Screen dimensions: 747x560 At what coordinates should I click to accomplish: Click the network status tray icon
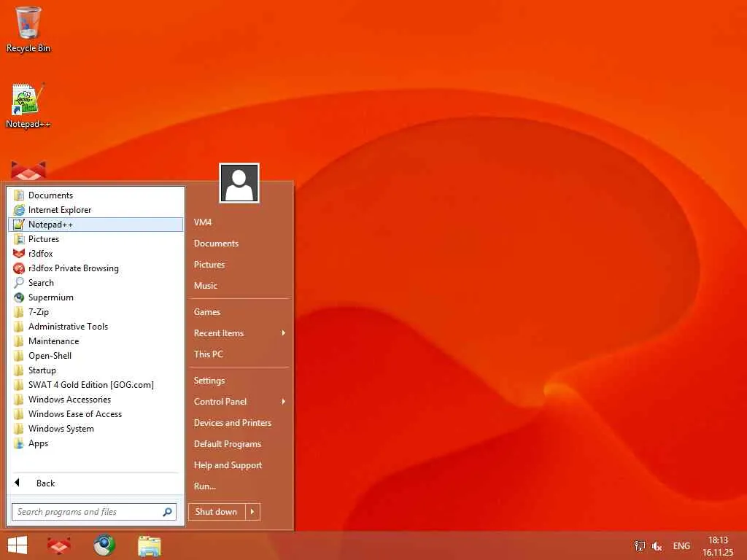click(639, 546)
